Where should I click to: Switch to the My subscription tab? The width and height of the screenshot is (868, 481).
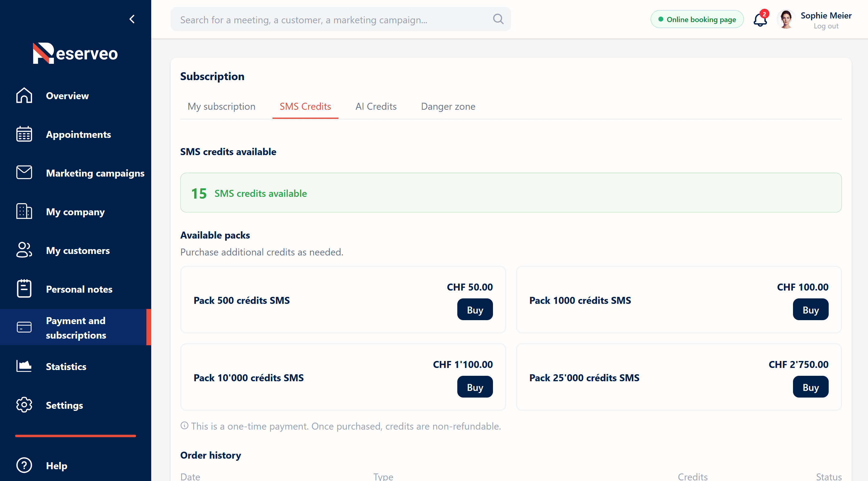[221, 106]
